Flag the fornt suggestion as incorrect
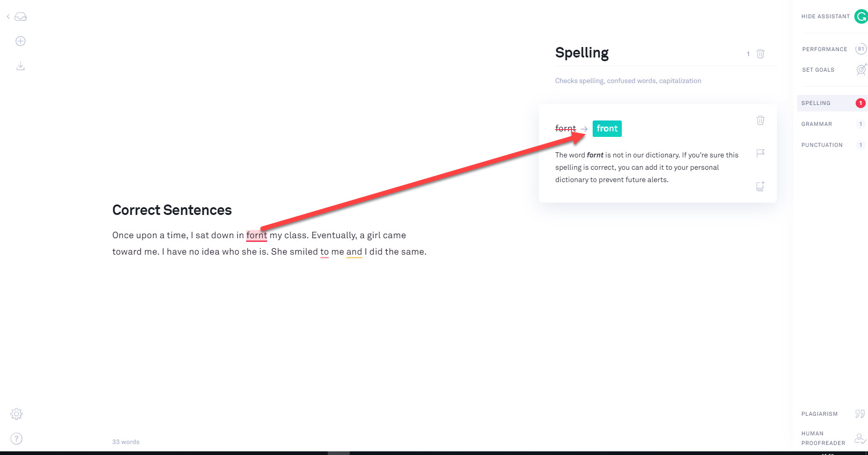This screenshot has width=868, height=455. click(760, 153)
